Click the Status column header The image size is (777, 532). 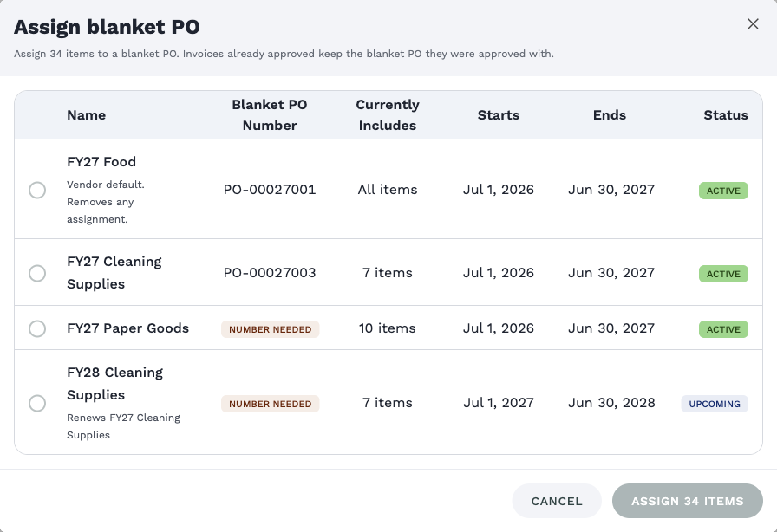point(726,115)
